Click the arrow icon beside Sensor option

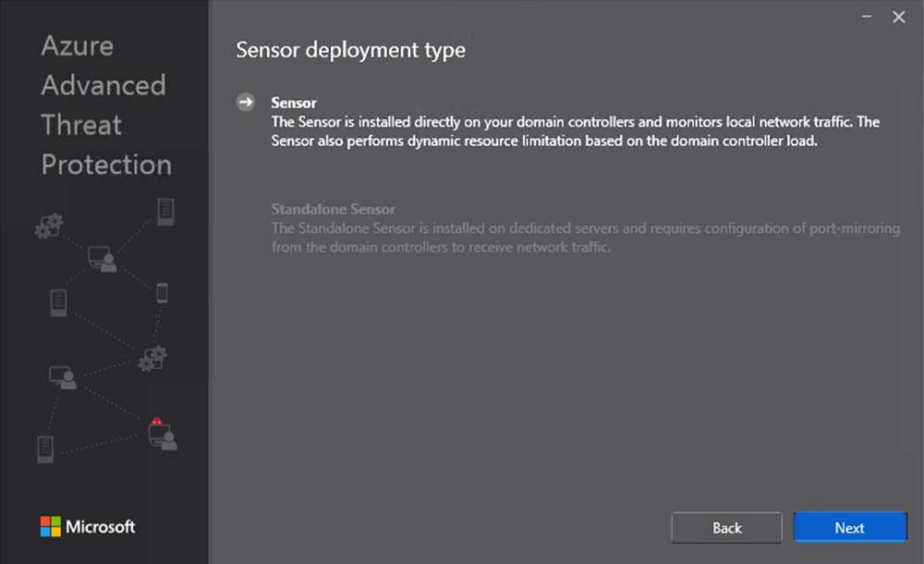pyautogui.click(x=245, y=103)
